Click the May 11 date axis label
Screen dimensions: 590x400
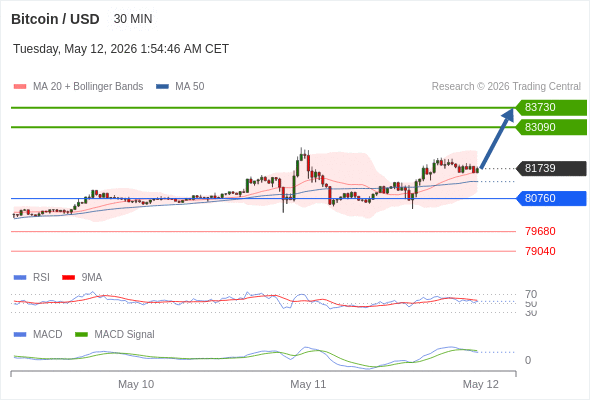pyautogui.click(x=308, y=384)
